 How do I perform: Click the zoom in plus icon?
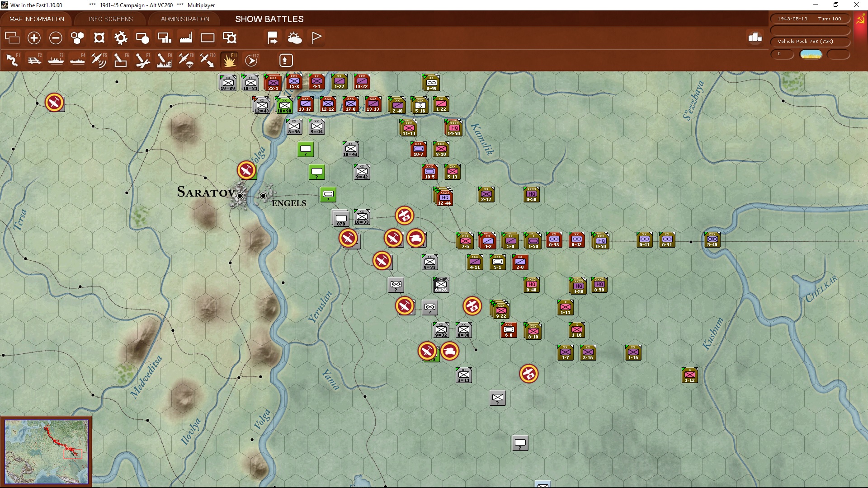[x=34, y=38]
